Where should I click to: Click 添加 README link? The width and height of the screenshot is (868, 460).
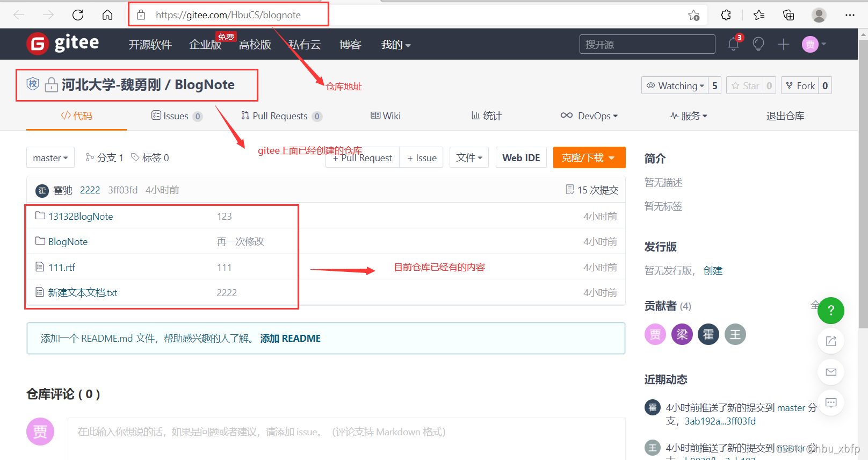(291, 338)
